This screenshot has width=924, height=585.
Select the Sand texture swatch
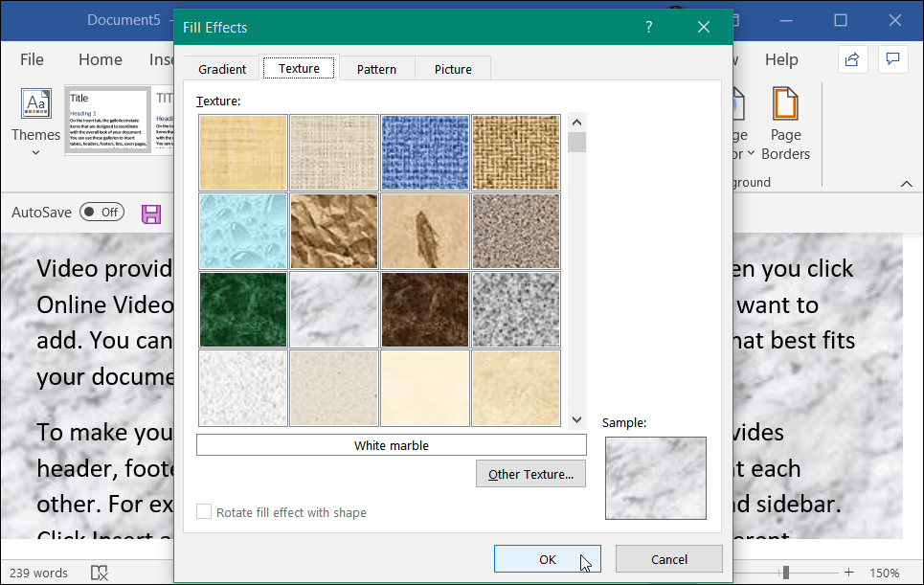coord(516,231)
